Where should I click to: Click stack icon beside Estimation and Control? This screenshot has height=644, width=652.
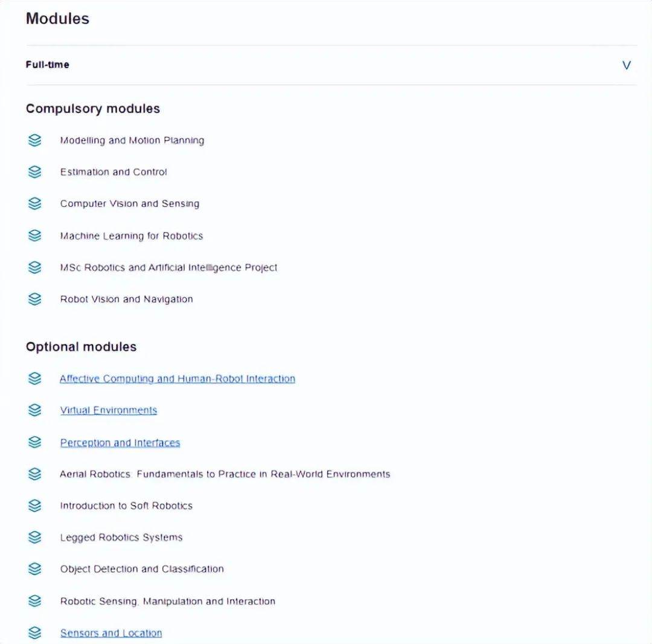(35, 172)
